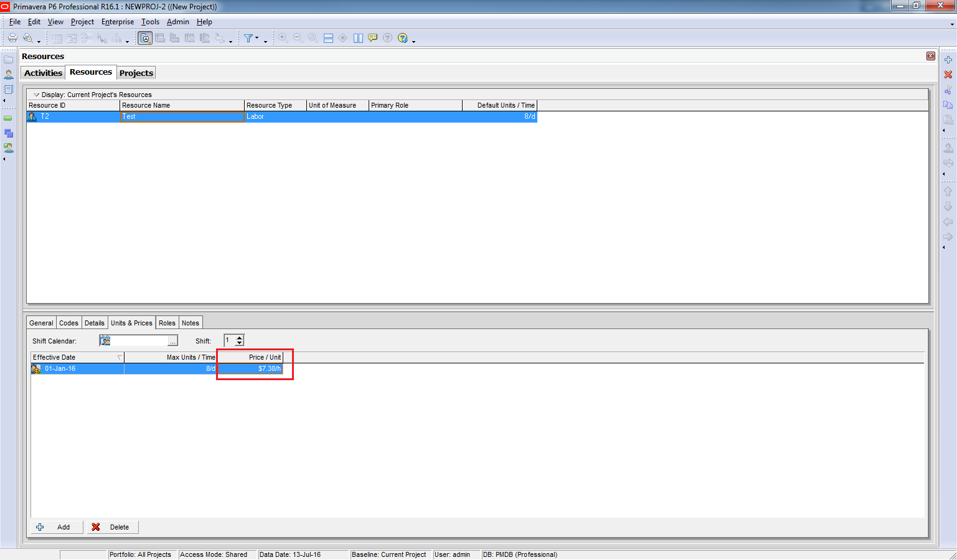This screenshot has width=957, height=560.
Task: Click the green plus Add icon on right bar
Action: click(x=948, y=60)
